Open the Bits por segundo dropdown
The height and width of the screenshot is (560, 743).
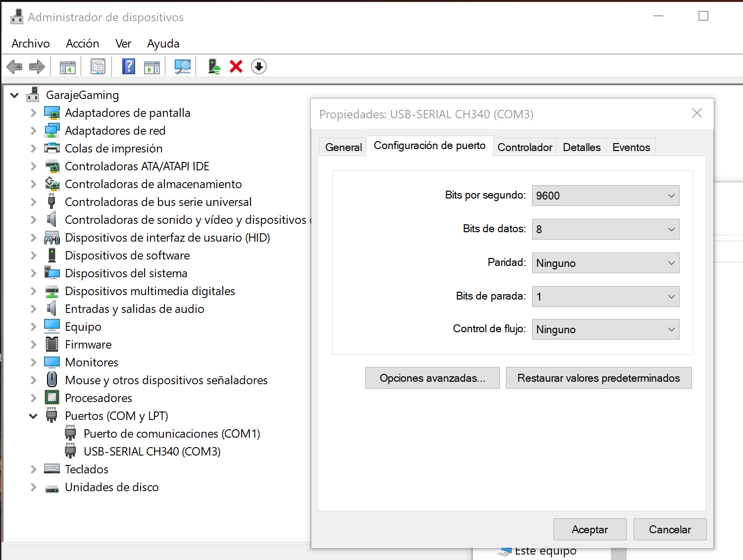[605, 196]
